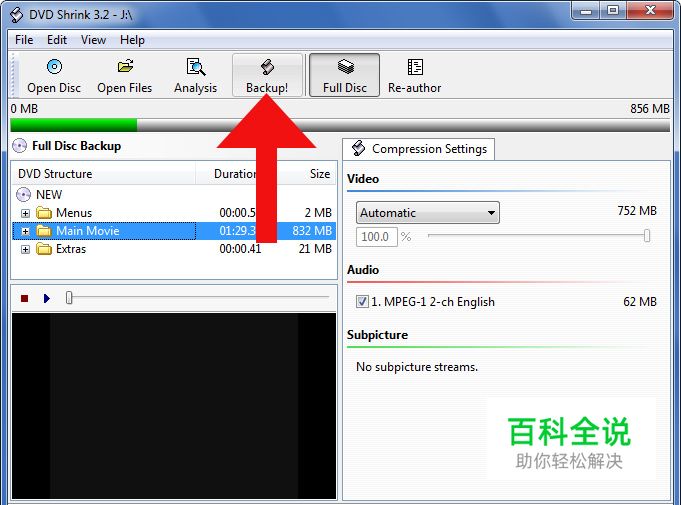Click the 832 MB size cell

312,231
